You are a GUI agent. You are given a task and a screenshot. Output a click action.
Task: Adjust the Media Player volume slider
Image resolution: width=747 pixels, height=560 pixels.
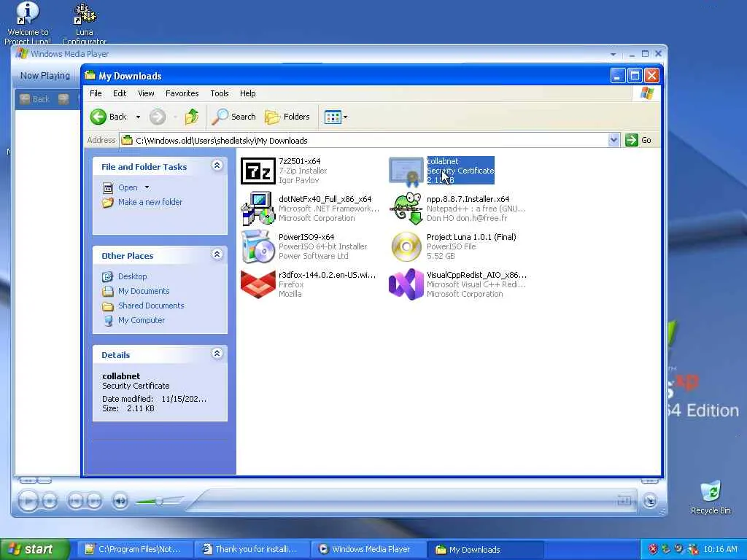[x=159, y=501]
